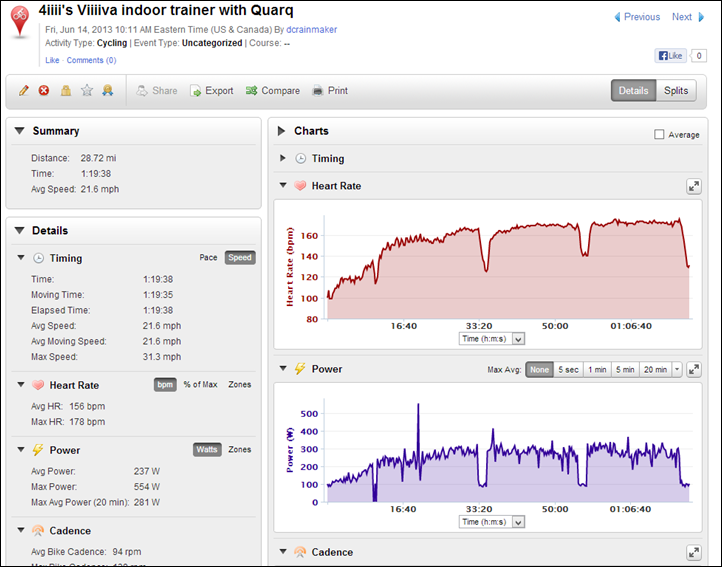The image size is (722, 567).
Task: Click the red delete icon
Action: coord(44,90)
